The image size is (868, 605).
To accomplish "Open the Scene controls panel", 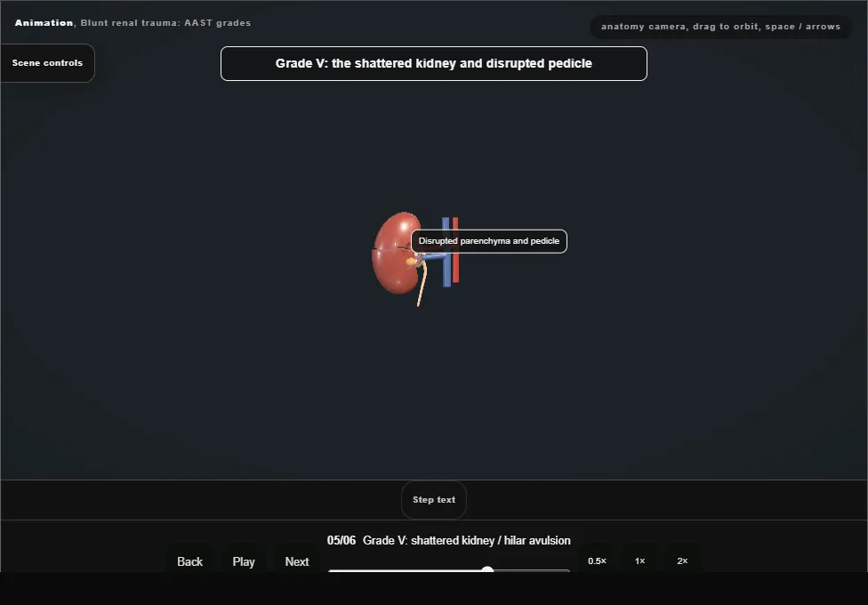I will click(48, 63).
